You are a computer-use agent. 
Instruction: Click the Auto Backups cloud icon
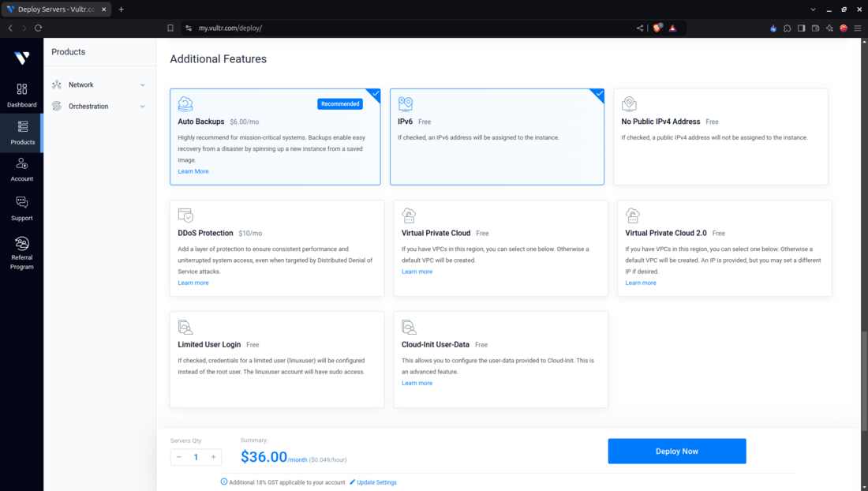185,104
